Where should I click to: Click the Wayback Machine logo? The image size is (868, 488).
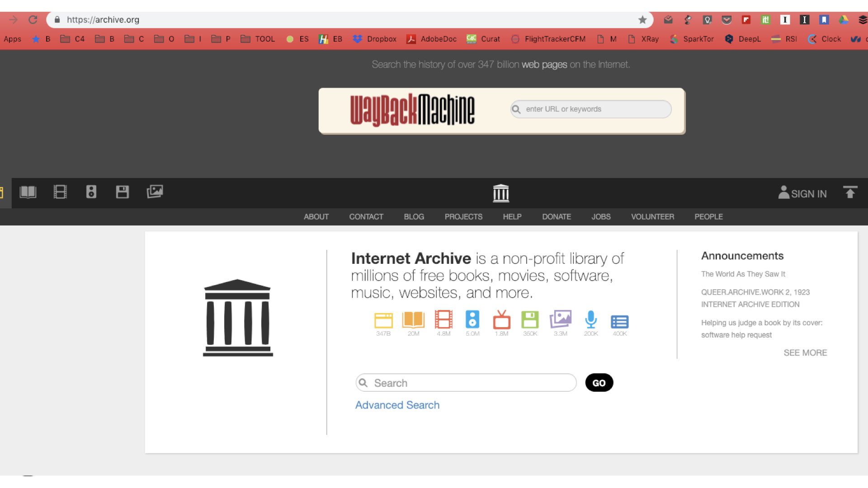[412, 110]
